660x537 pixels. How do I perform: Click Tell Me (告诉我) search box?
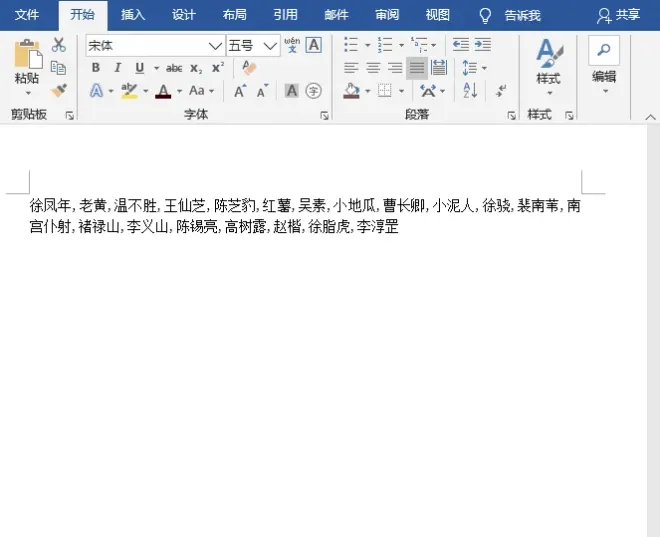pyautogui.click(x=522, y=16)
